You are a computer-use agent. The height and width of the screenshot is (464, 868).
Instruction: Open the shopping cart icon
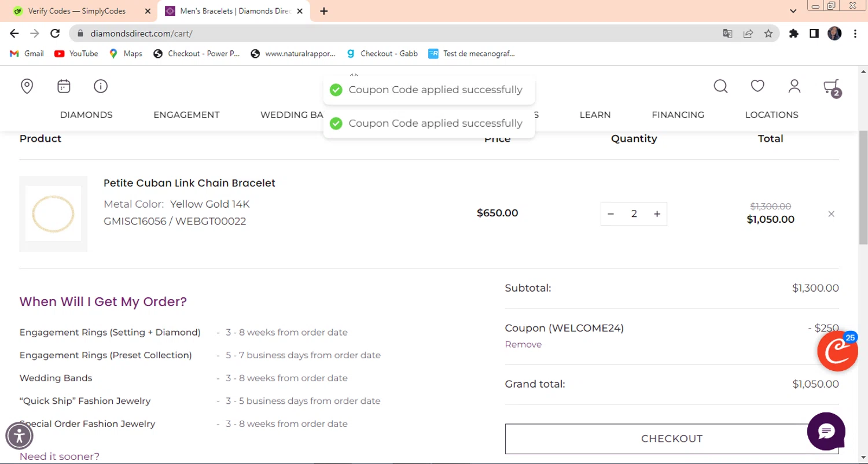832,88
